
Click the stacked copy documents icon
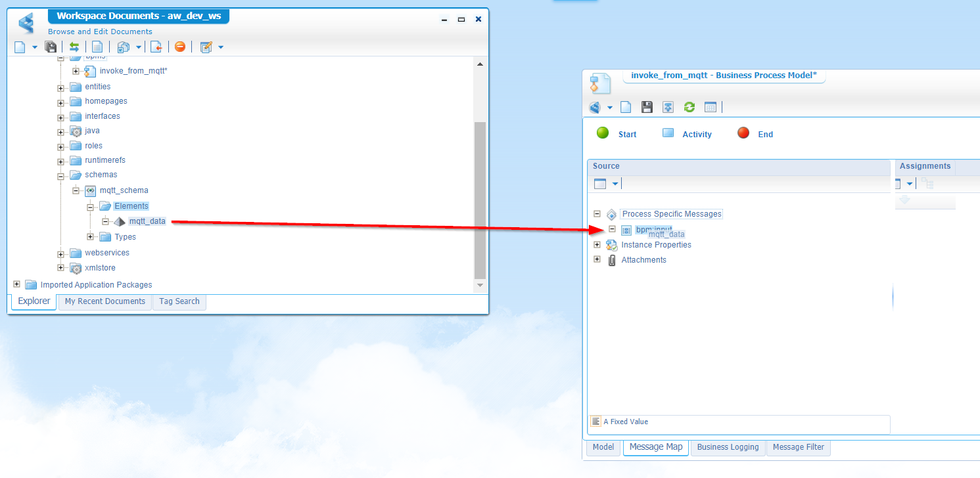pos(123,47)
